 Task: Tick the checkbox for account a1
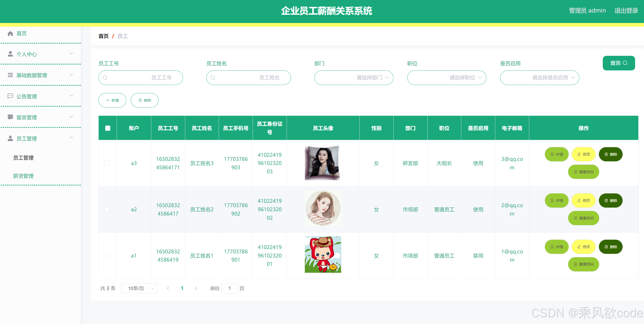(107, 255)
